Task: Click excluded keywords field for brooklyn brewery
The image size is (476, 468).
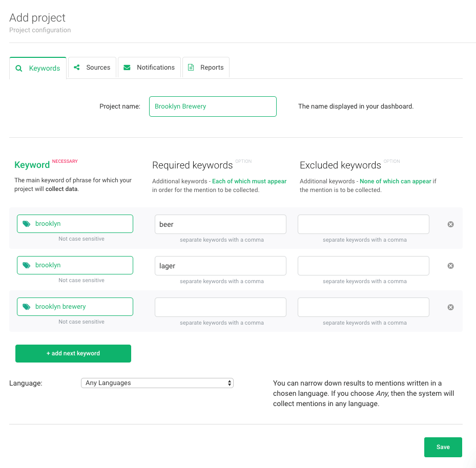Action: click(363, 307)
